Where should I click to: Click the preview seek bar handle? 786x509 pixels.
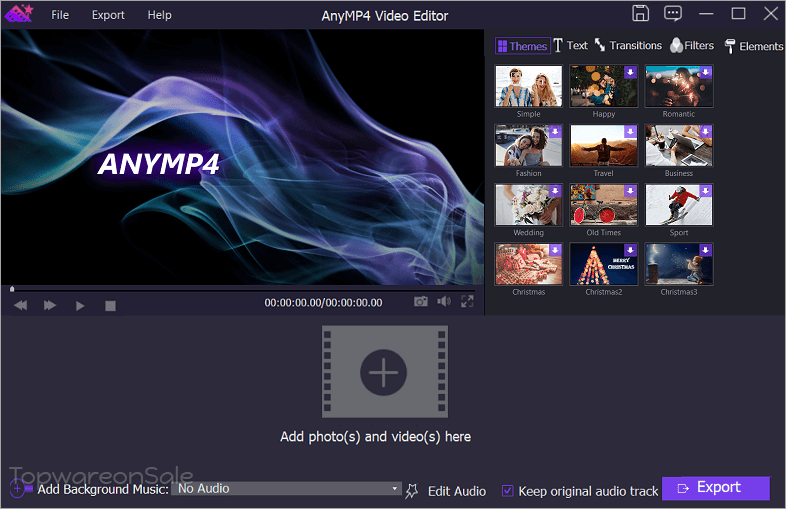[x=12, y=289]
